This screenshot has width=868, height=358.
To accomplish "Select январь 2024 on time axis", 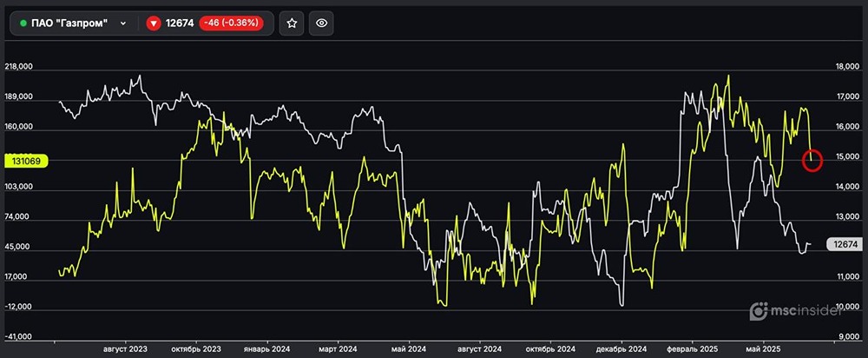I will (266, 349).
